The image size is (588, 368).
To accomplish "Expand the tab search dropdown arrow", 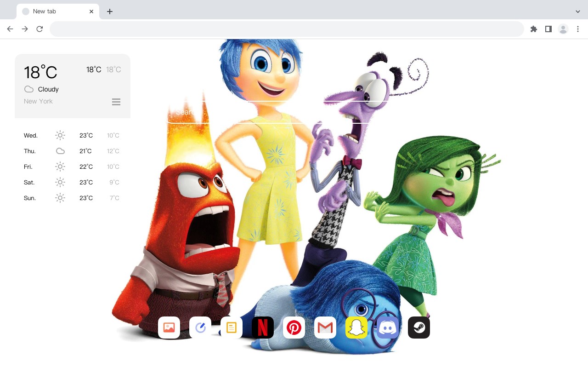I will coord(578,11).
